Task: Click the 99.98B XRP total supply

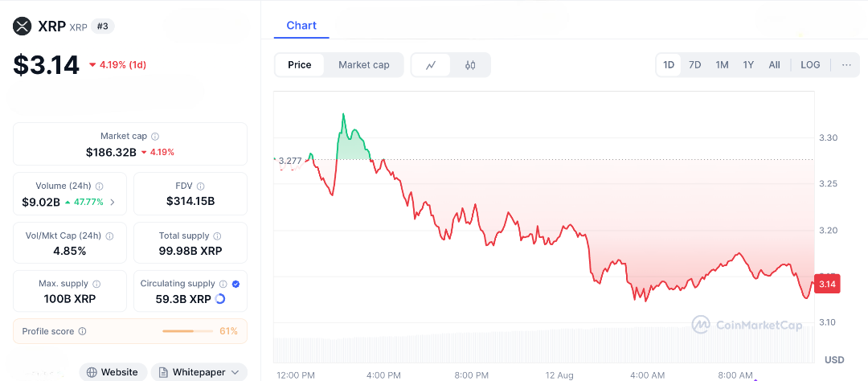Action: click(190, 251)
